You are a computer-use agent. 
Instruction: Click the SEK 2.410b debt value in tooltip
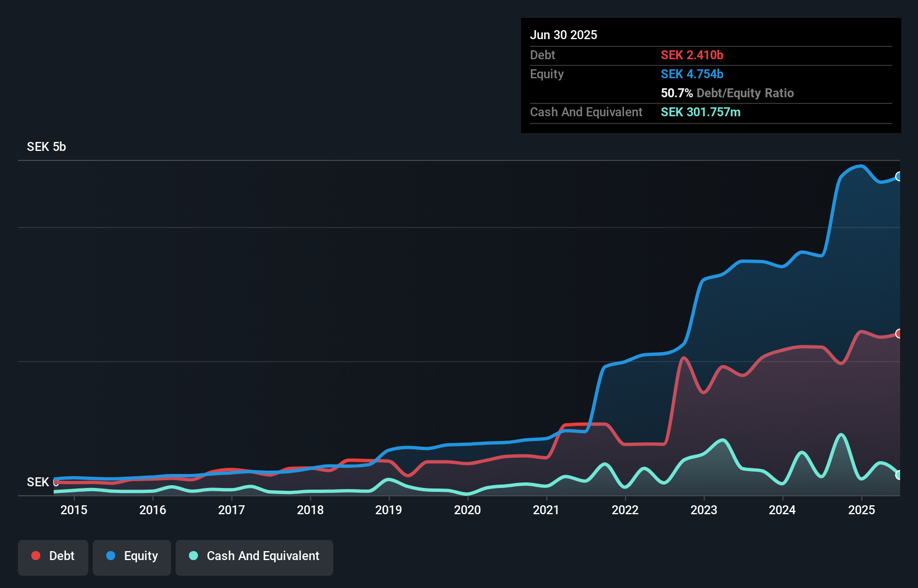pyautogui.click(x=692, y=55)
